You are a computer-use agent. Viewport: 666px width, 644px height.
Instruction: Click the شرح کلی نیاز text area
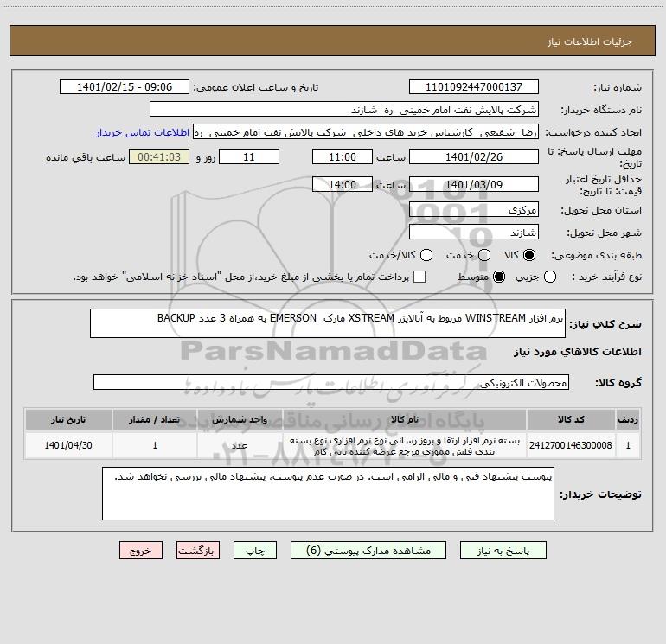(328, 323)
